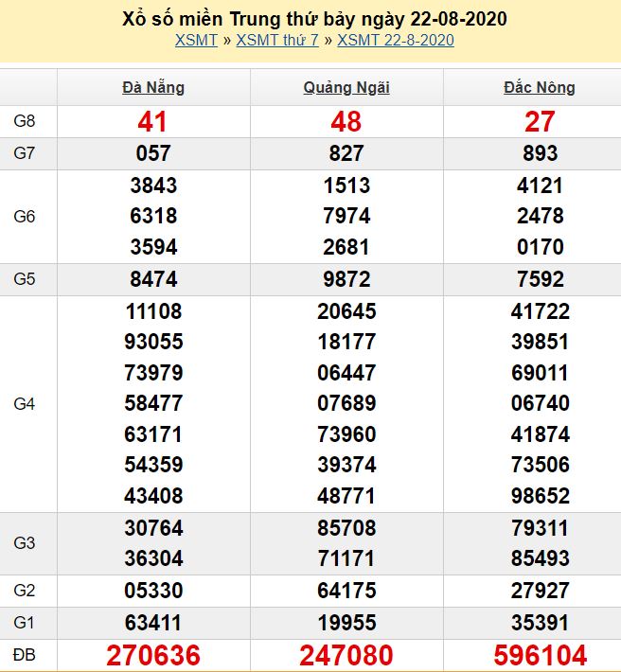Open the XSMT breadcrumb link
621x672 pixels.
point(196,40)
